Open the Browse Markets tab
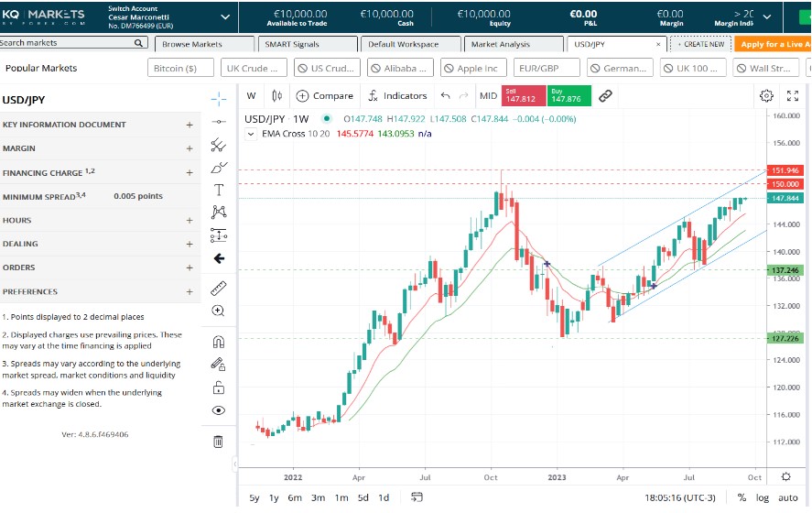This screenshot has width=812, height=513. pyautogui.click(x=204, y=44)
